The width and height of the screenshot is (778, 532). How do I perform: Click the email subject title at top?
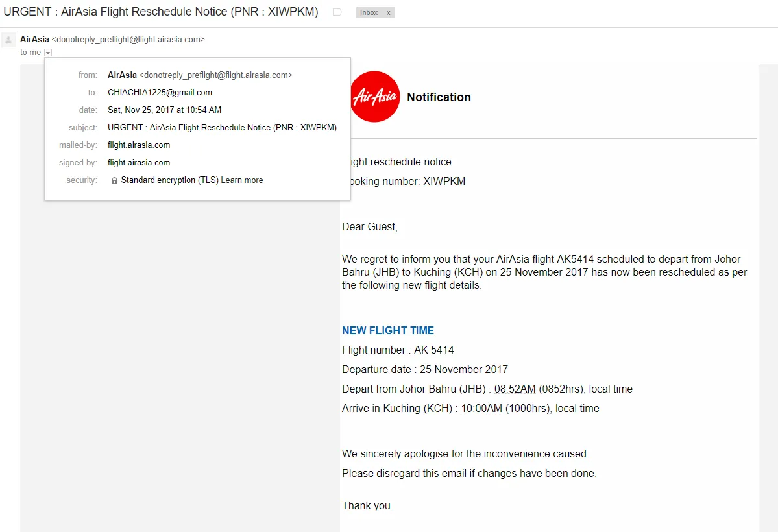161,12
